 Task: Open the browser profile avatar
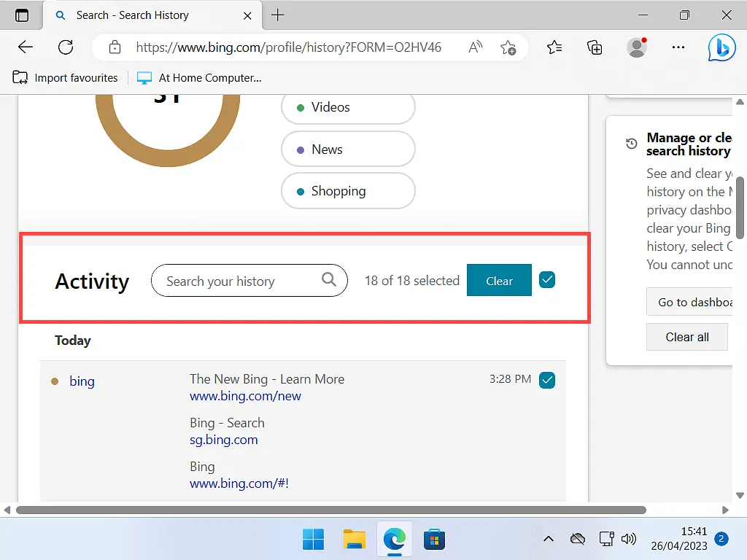pos(636,47)
